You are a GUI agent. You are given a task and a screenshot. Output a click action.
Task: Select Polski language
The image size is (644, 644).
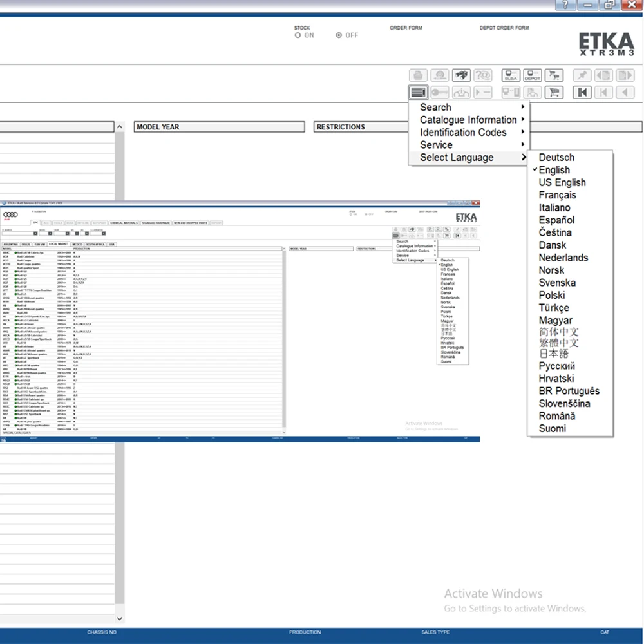(x=552, y=296)
